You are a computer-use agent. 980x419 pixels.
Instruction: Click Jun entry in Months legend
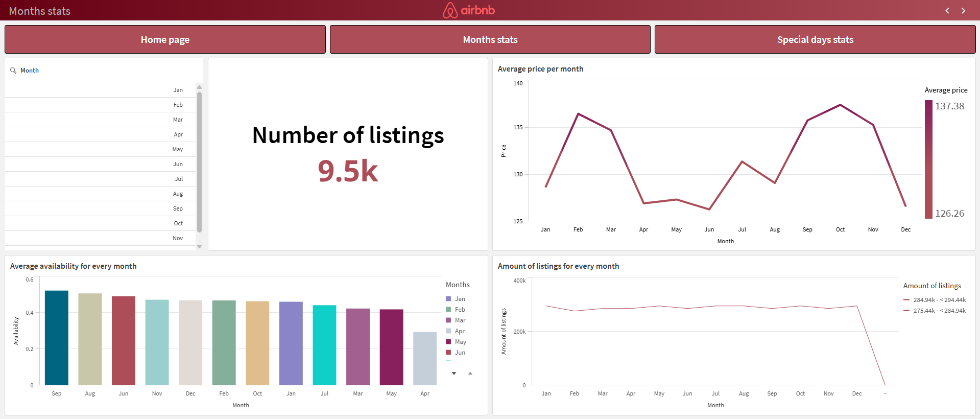point(456,353)
